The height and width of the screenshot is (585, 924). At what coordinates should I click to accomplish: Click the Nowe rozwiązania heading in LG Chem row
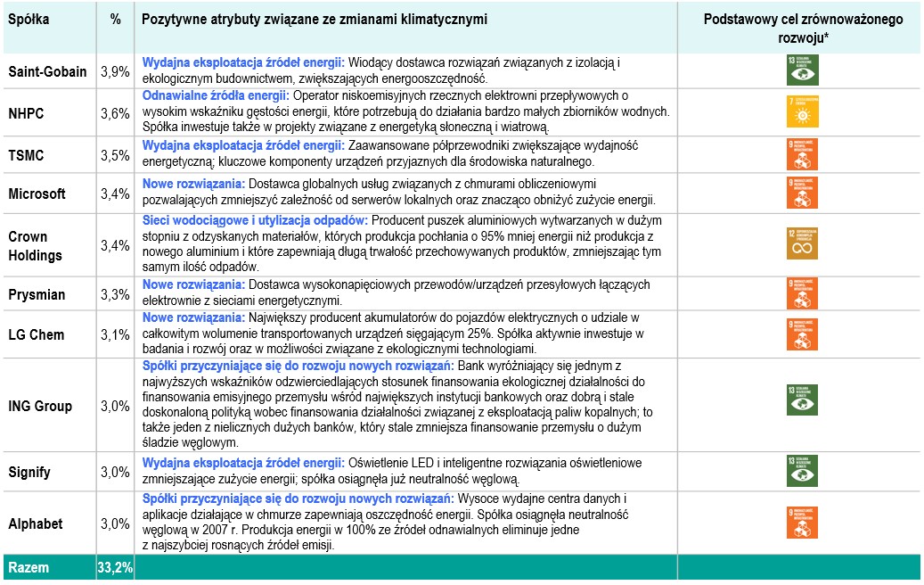[x=193, y=317]
